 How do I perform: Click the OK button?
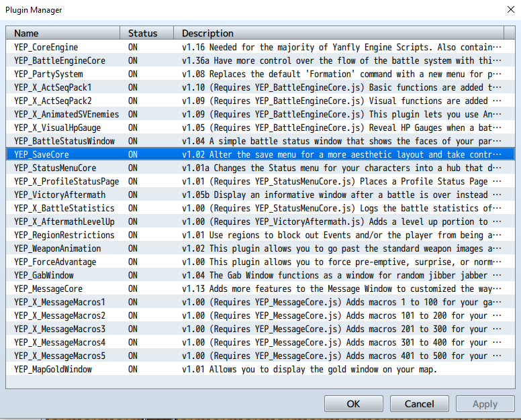click(354, 404)
